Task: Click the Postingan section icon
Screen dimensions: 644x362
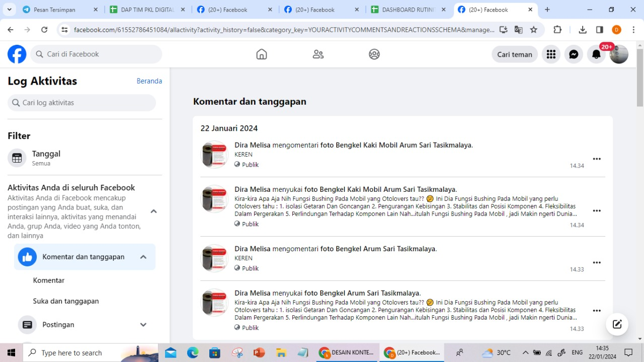Action: point(27,325)
